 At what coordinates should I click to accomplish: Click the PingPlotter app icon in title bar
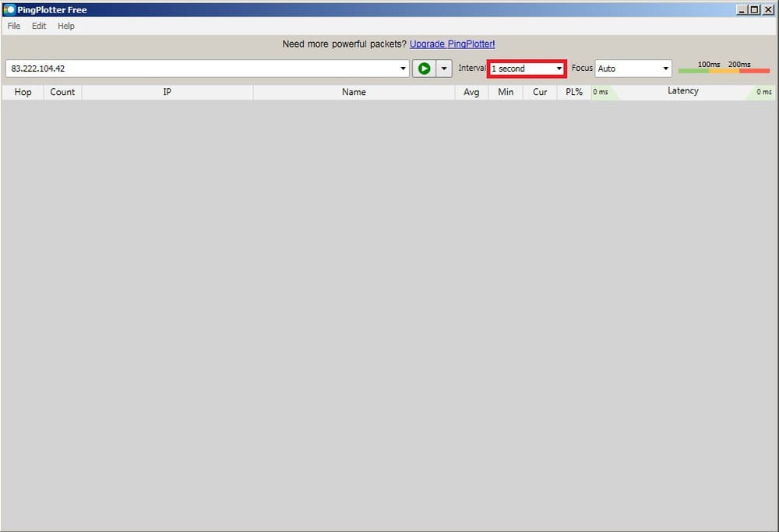(x=9, y=9)
